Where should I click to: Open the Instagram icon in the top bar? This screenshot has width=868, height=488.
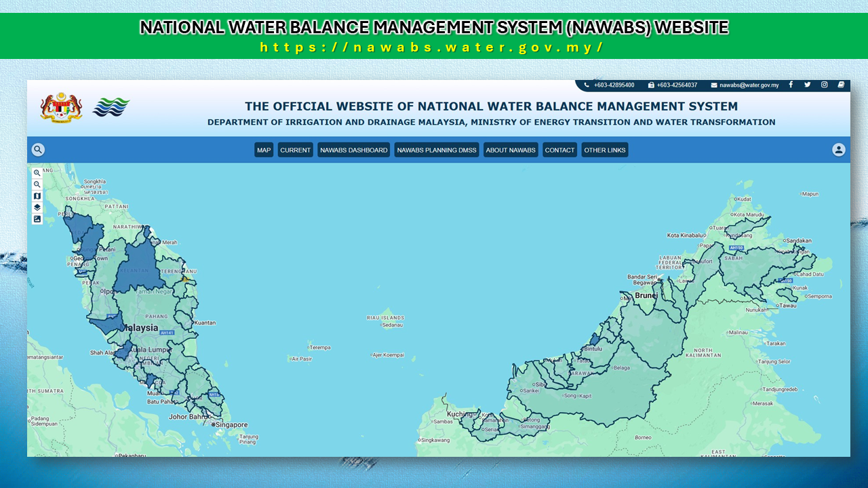(x=824, y=85)
